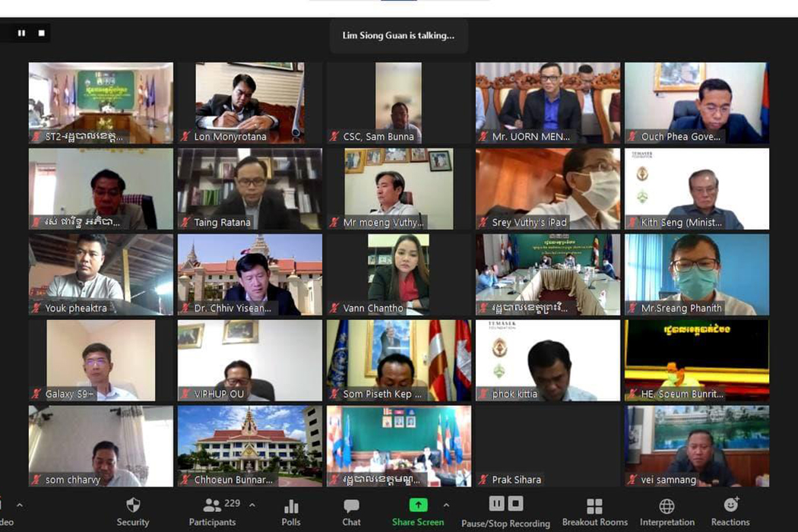Stop recording using the top-left indicator
The height and width of the screenshot is (532, 798).
[41, 33]
